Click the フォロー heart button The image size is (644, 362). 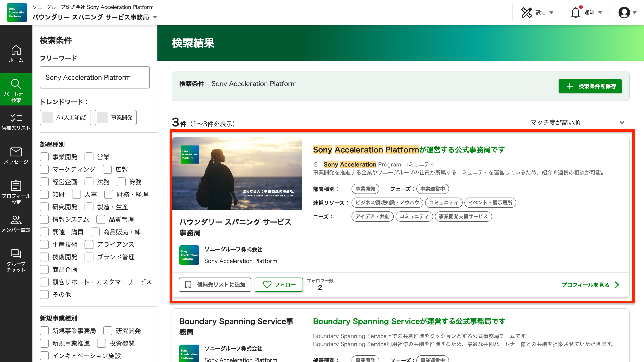click(x=279, y=284)
